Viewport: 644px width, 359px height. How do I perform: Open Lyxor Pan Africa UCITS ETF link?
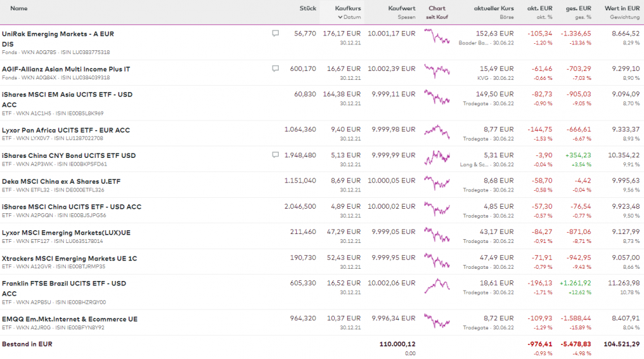pyautogui.click(x=66, y=130)
